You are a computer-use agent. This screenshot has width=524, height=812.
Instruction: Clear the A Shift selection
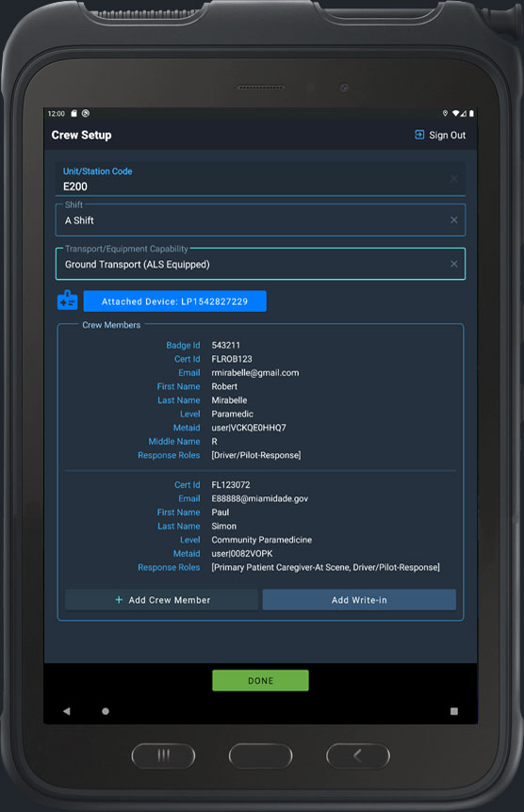click(453, 220)
